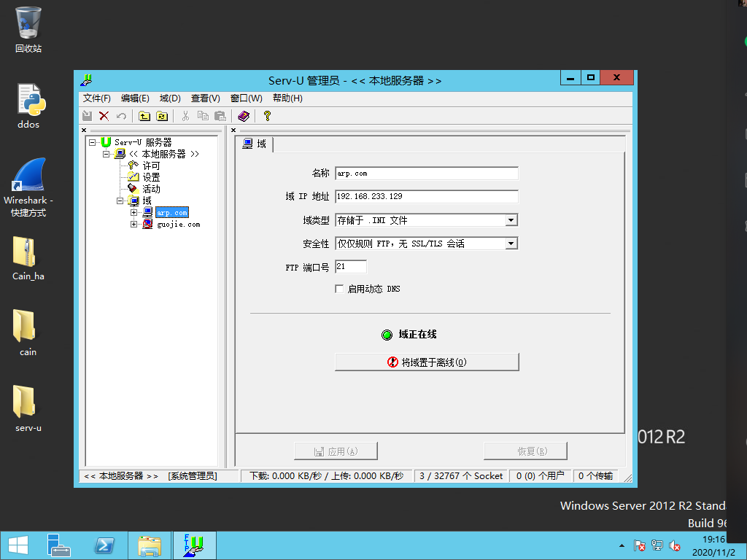This screenshot has width=747, height=560.
Task: Click the copy toolbar icon
Action: (203, 116)
